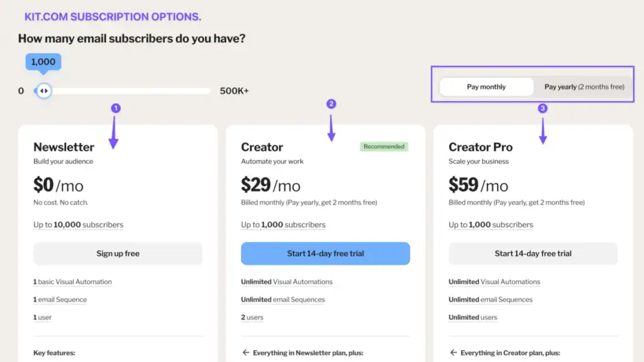The width and height of the screenshot is (644, 362).
Task: Click the back arrow beside Everything in Newsletter plan
Action: click(x=246, y=353)
